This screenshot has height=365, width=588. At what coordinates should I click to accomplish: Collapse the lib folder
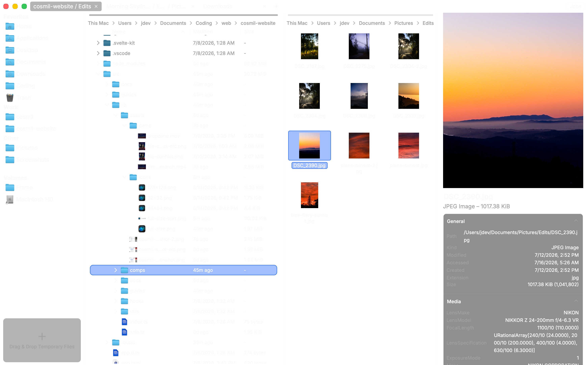[x=107, y=105]
